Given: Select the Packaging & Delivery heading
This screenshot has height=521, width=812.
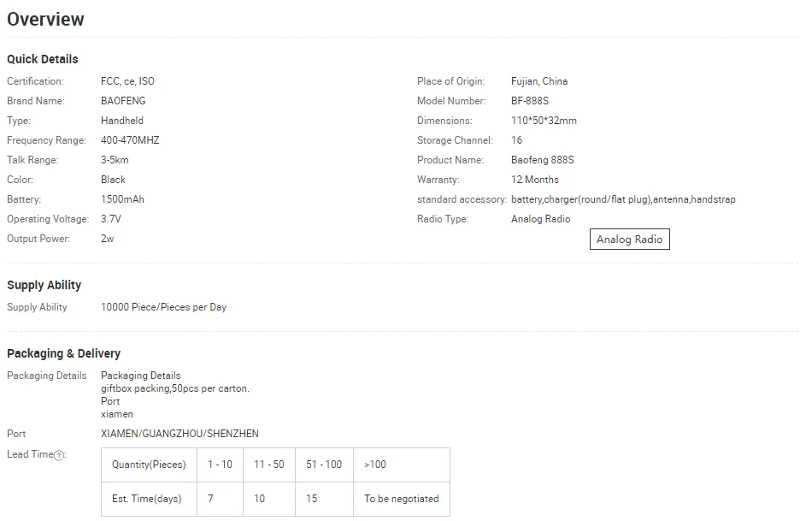Looking at the screenshot, I should [64, 353].
